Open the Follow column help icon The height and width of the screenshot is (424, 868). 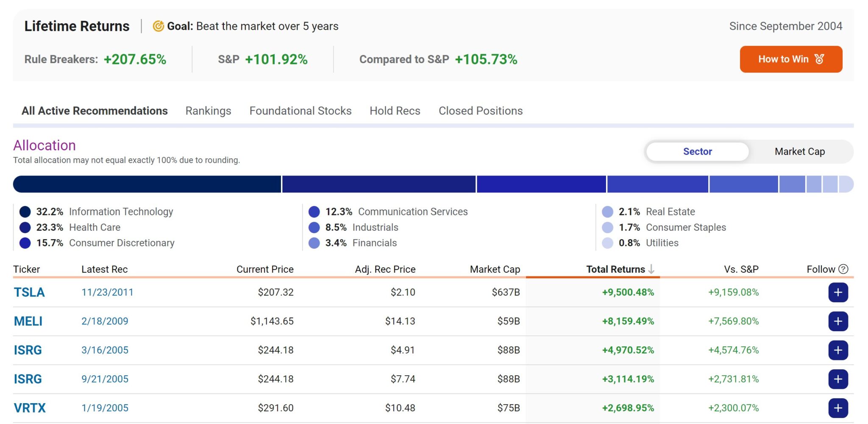point(843,269)
